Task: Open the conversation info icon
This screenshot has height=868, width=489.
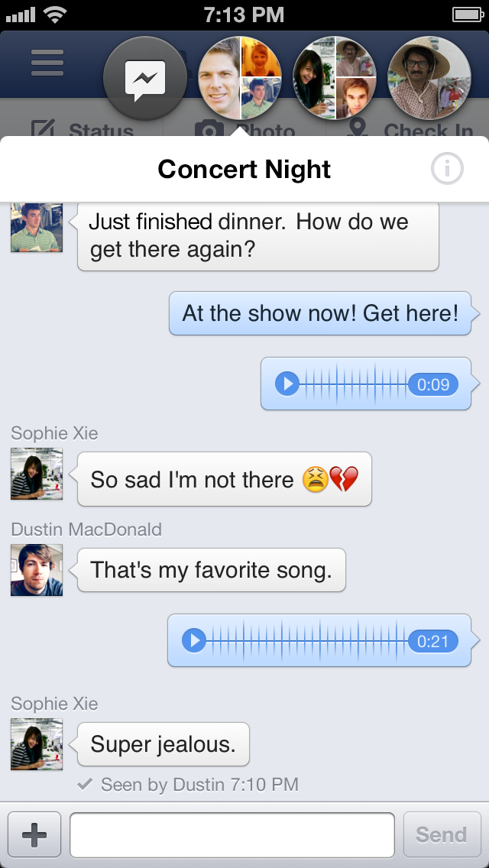Action: click(447, 169)
